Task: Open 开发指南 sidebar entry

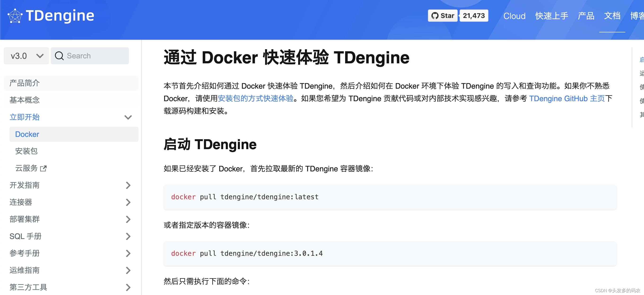Action: point(25,185)
